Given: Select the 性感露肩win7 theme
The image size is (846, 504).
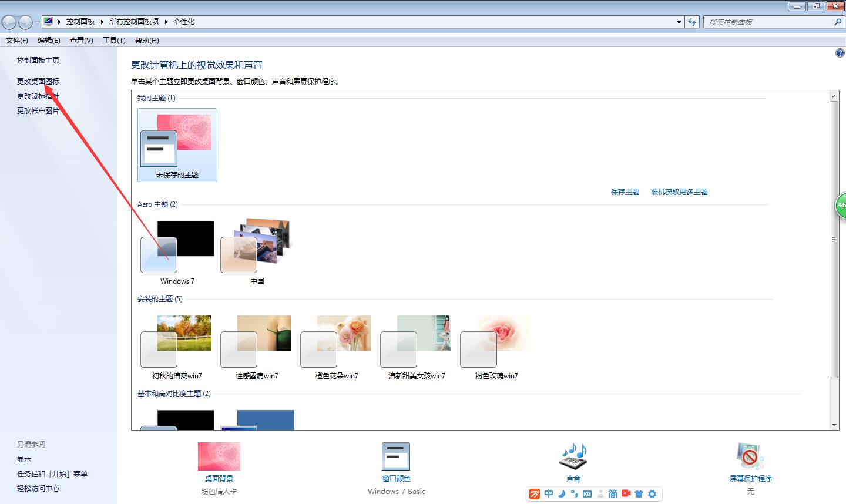Looking at the screenshot, I should tap(257, 347).
